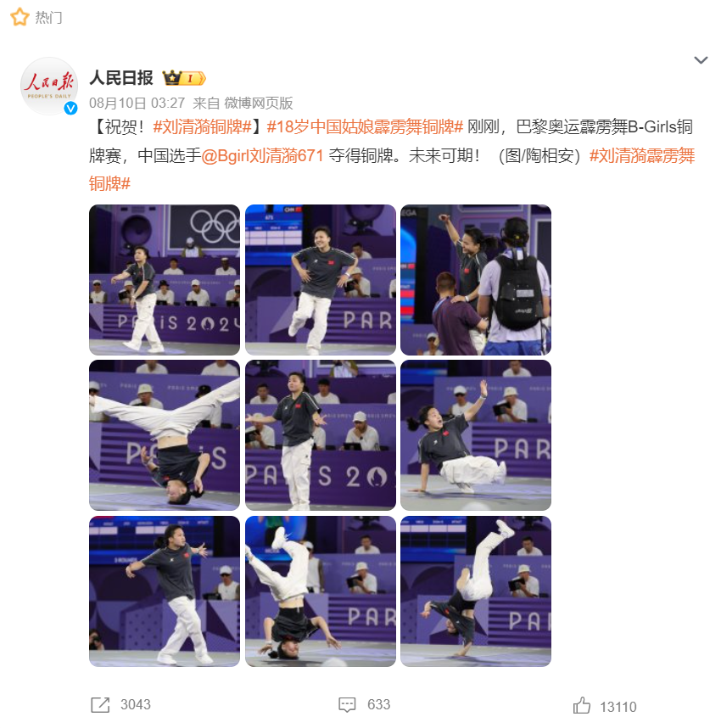The height and width of the screenshot is (728, 721).
Task: Click the hot star icon
Action: pos(20,17)
